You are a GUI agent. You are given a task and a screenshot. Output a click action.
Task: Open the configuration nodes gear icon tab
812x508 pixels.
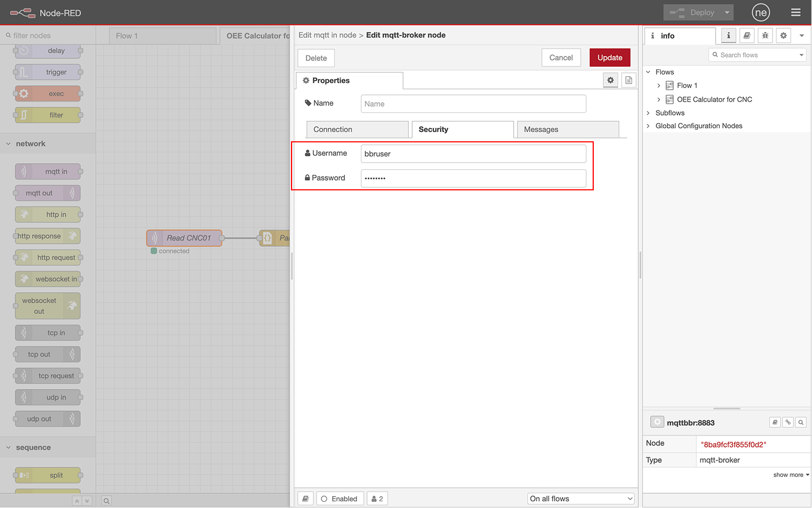[783, 36]
